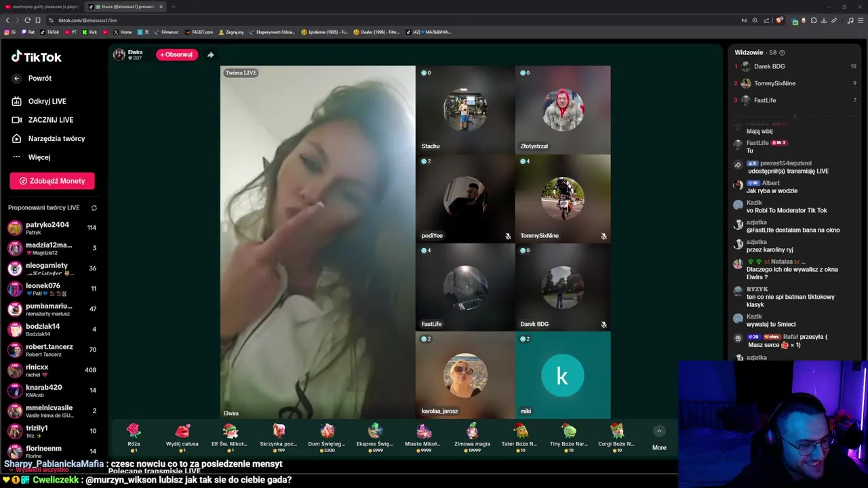Open mmelnicvasile live stream

52,411
